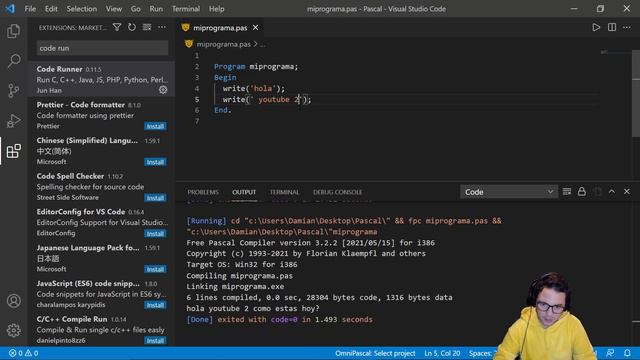Viewport: 640px width, 360px height.
Task: Clear extensions search results icon
Action: coord(147,27)
